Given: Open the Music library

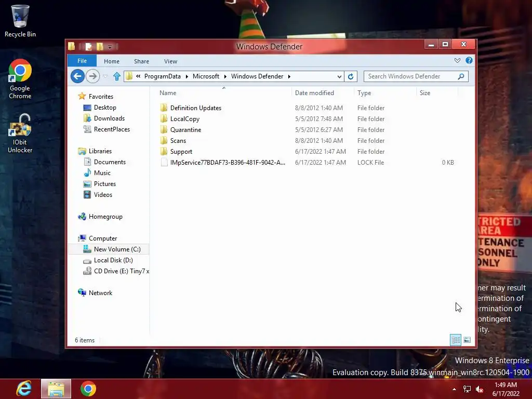Looking at the screenshot, I should pyautogui.click(x=102, y=172).
